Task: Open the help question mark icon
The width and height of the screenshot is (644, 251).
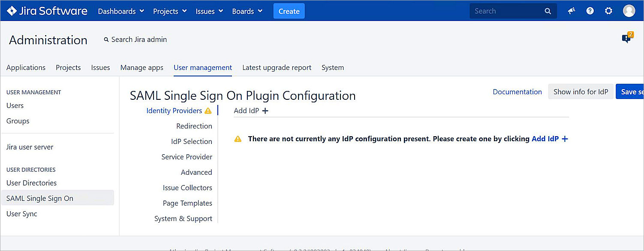Action: point(590,11)
